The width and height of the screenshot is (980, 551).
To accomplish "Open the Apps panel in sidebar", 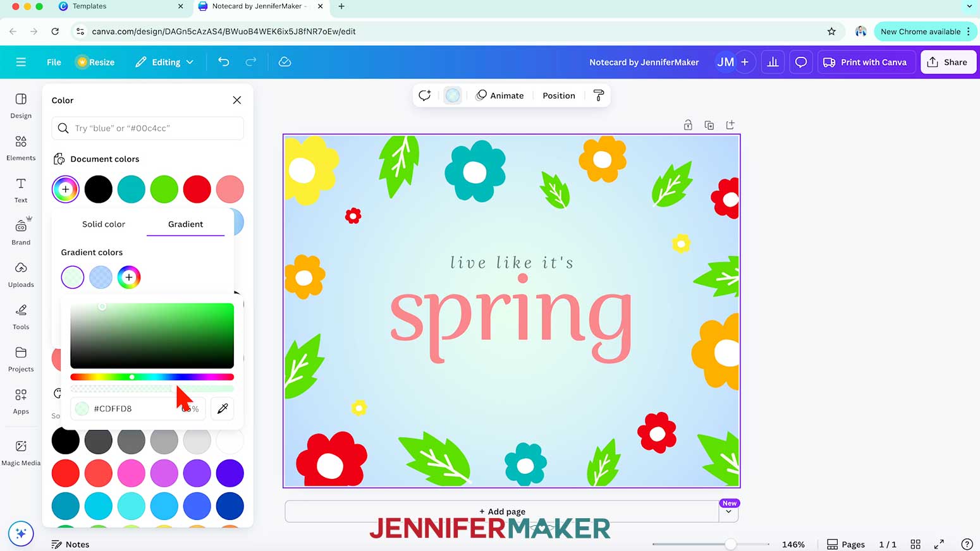I will pyautogui.click(x=21, y=401).
